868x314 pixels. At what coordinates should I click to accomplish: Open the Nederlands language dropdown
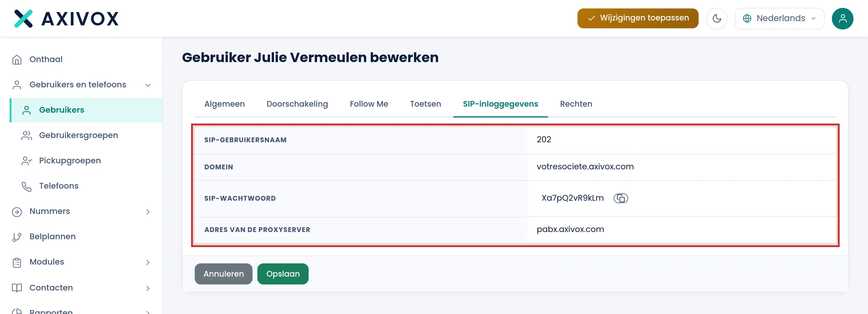pyautogui.click(x=779, y=18)
